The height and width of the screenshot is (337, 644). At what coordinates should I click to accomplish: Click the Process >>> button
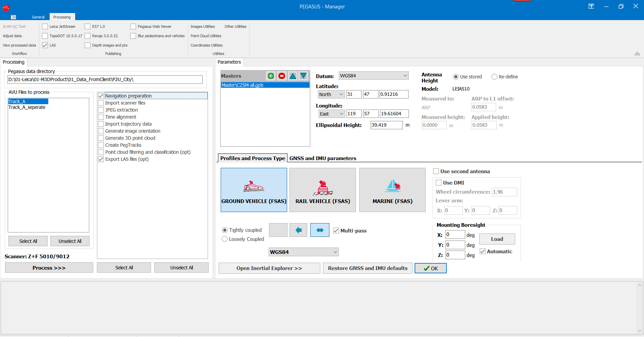pyautogui.click(x=49, y=268)
